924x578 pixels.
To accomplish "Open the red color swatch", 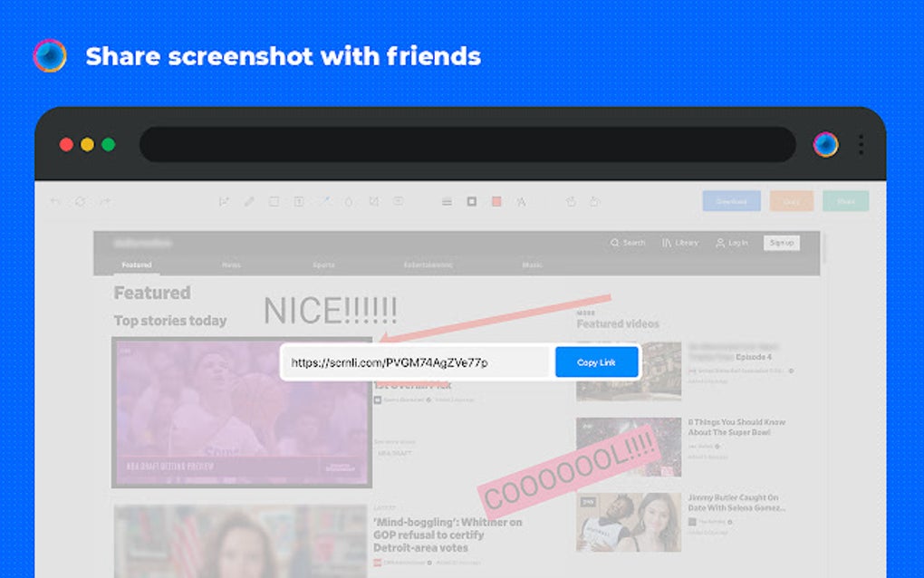I will pos(496,201).
